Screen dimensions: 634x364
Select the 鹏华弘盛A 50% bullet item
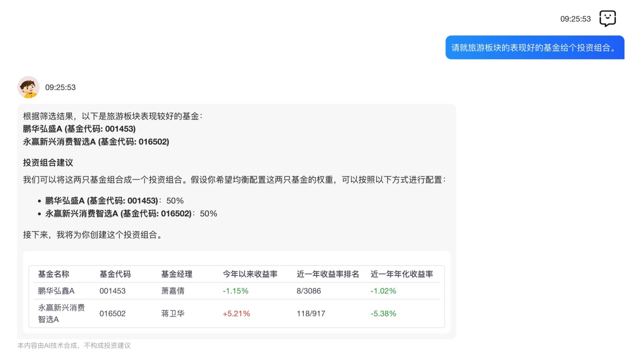coord(114,201)
